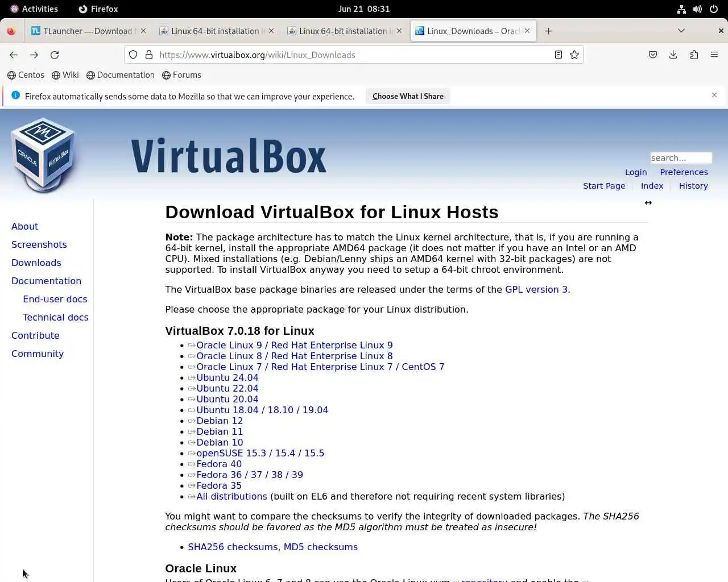Click the padlock site info icon
The image size is (728, 582).
coord(149,55)
